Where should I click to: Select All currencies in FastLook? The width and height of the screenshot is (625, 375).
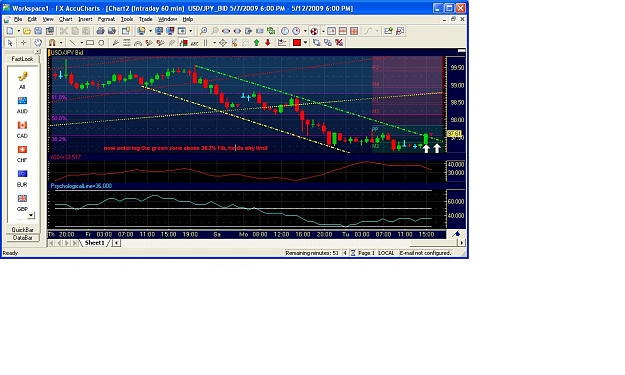(22, 80)
